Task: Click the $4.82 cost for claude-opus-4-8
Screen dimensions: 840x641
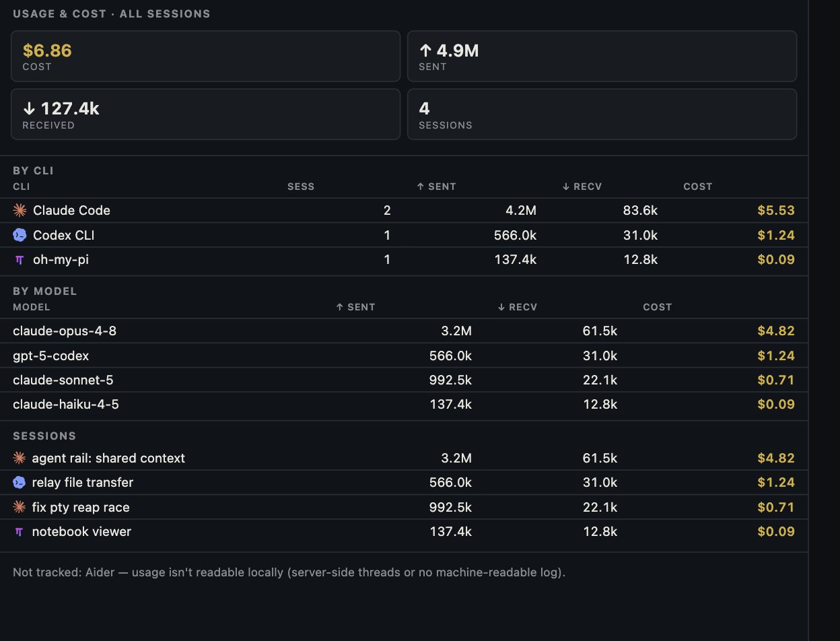Action: pos(776,331)
